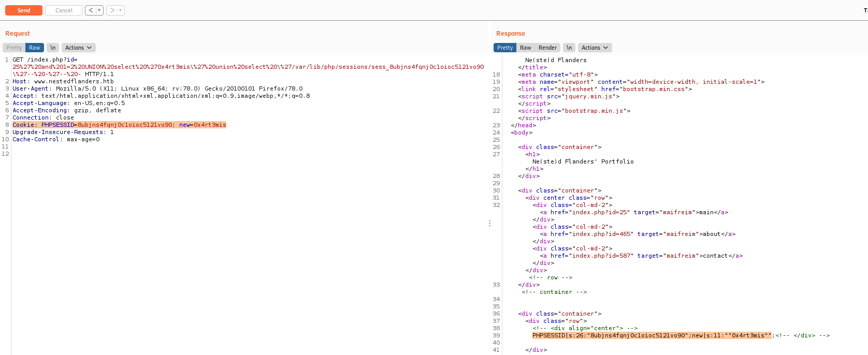The height and width of the screenshot is (355, 868).
Task: Open the back history dropdown arrow
Action: tap(99, 10)
